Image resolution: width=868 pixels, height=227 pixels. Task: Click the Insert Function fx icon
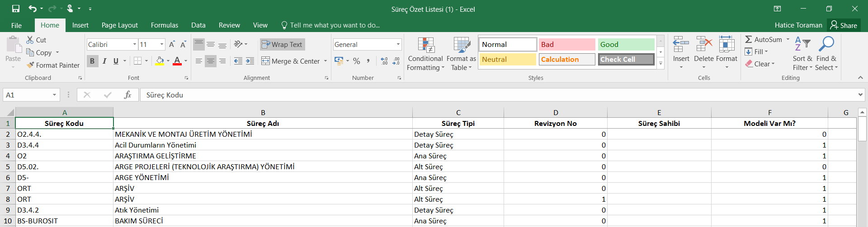(x=127, y=95)
